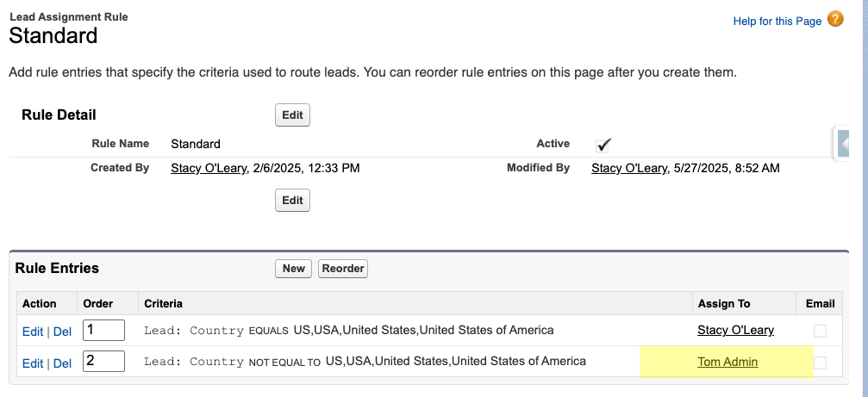
Task: Open Stacy O'Leary in Assign To column
Action: pyautogui.click(x=735, y=330)
